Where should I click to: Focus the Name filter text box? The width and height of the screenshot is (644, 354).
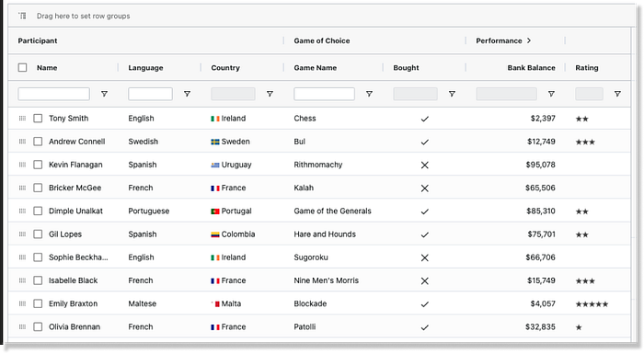click(53, 94)
